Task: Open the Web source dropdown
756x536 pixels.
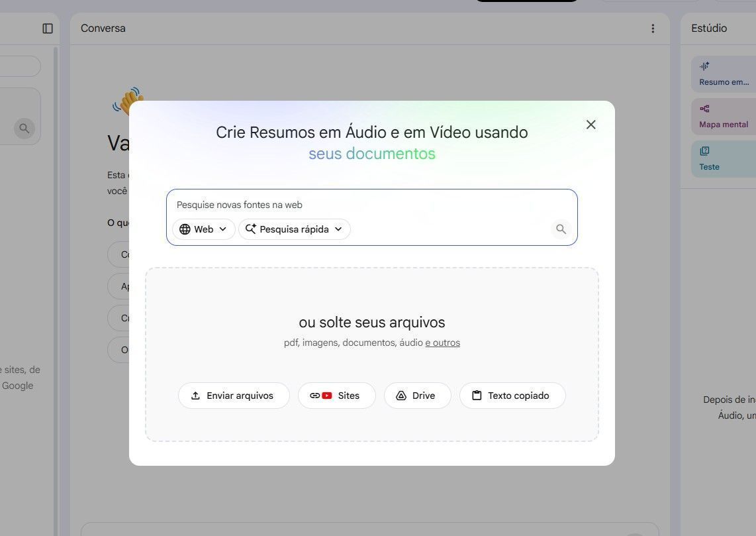Action: 203,229
